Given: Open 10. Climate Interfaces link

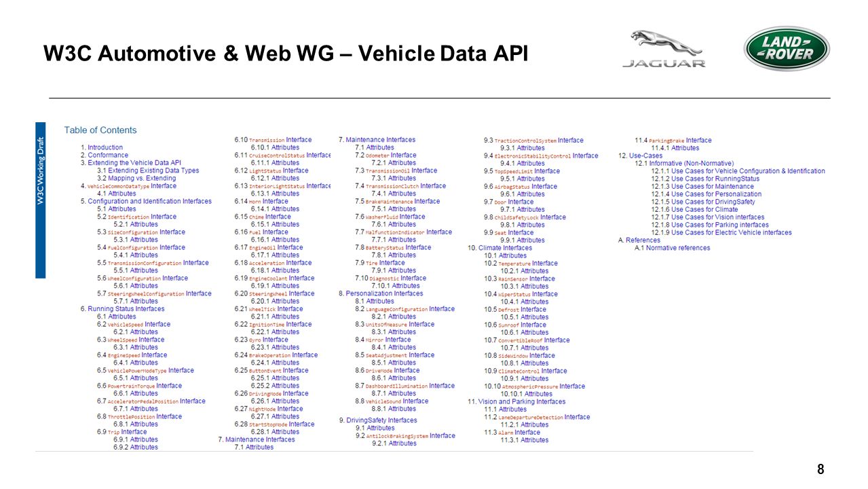Looking at the screenshot, I should [500, 248].
